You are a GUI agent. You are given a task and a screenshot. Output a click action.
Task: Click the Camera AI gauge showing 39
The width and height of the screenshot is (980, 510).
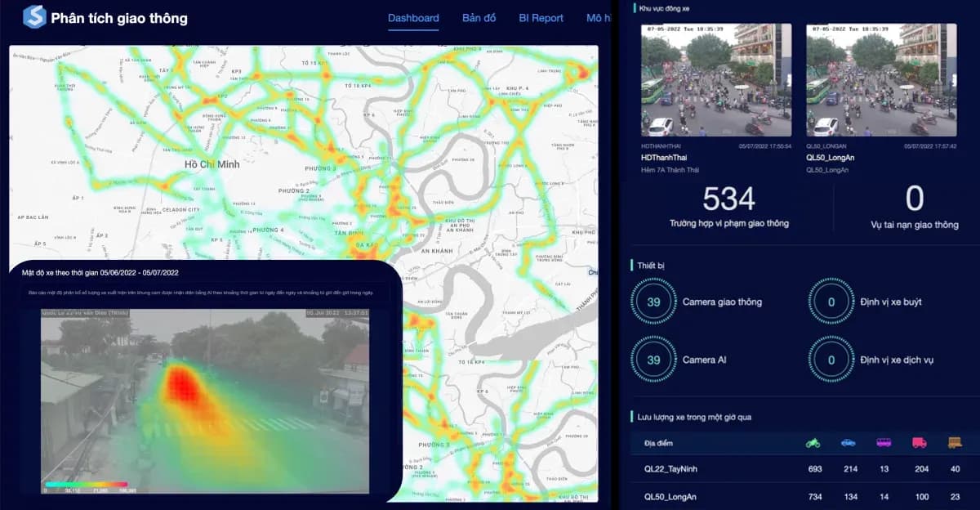coord(653,360)
